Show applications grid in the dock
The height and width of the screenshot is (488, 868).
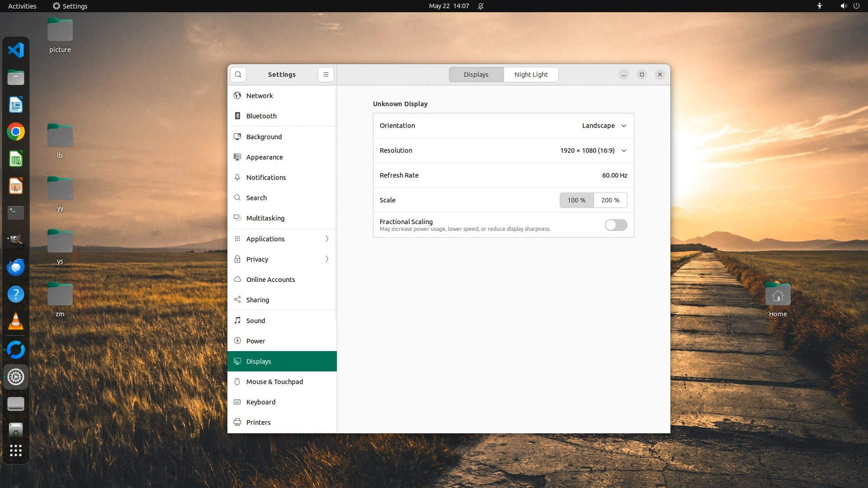click(16, 450)
